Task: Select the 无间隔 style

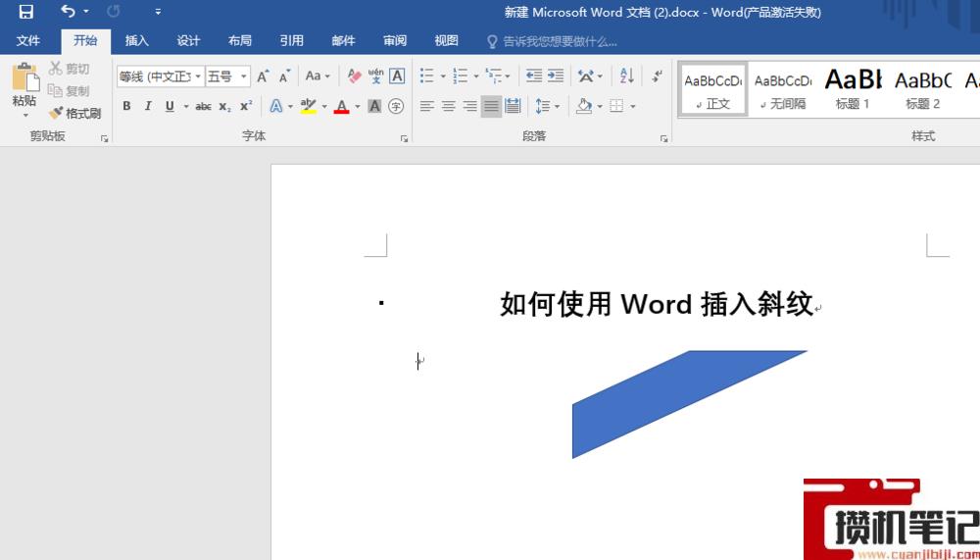Action: (782, 89)
